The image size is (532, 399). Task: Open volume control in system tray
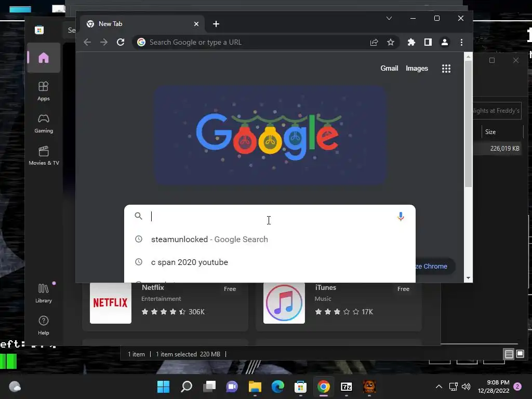click(x=466, y=387)
